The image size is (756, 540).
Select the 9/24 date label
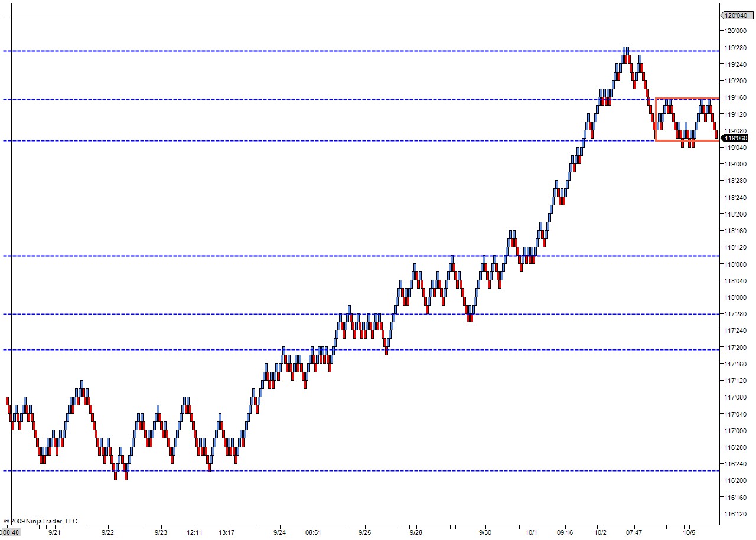pyautogui.click(x=280, y=532)
